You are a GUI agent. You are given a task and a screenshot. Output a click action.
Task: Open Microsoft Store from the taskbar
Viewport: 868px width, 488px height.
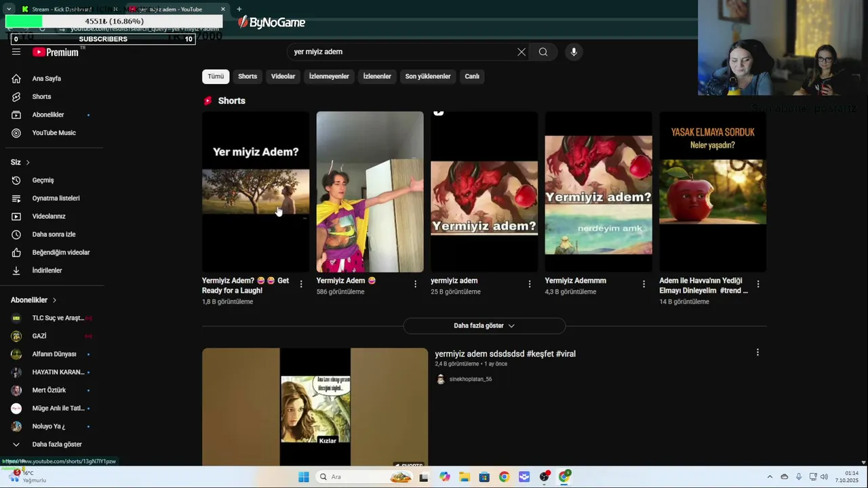click(x=484, y=477)
